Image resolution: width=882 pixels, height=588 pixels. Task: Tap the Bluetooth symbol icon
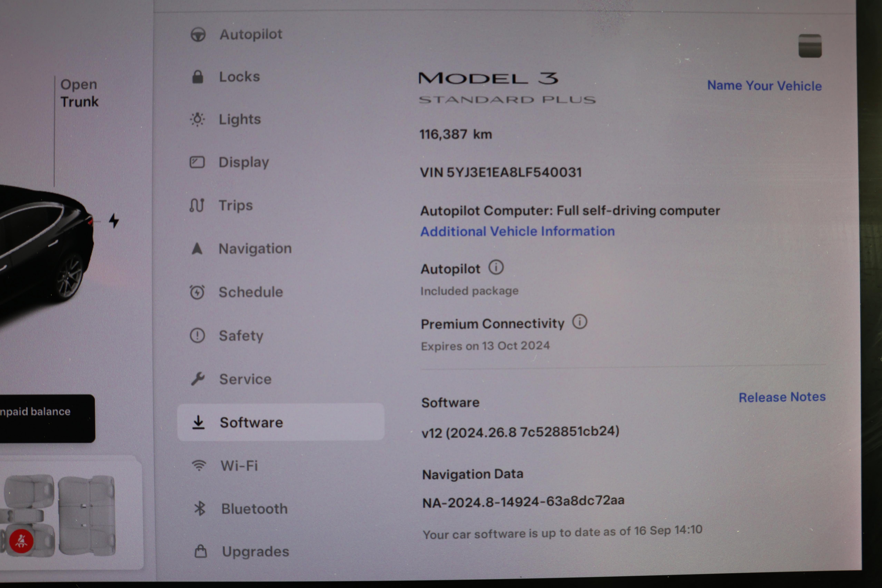coord(200,508)
